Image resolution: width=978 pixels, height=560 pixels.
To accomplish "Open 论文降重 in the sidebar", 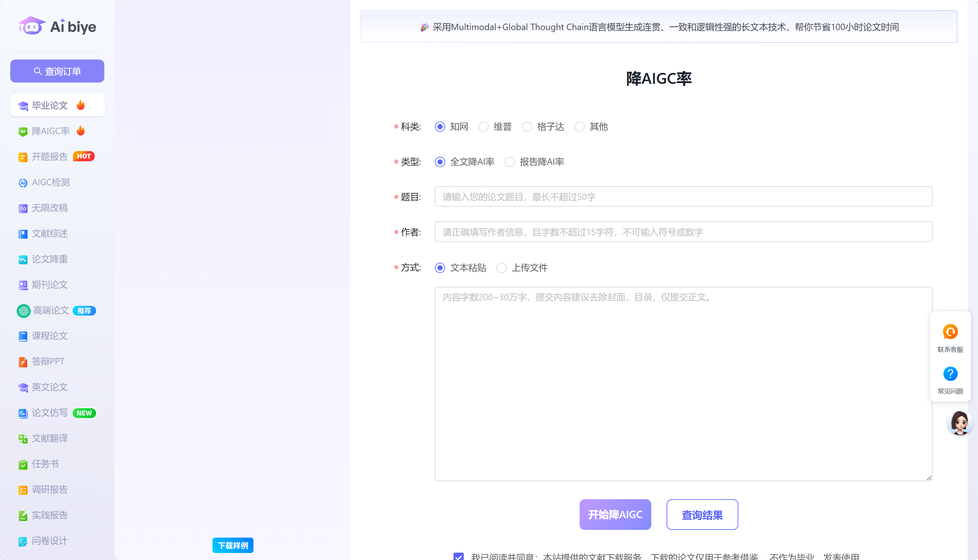I will [57, 259].
